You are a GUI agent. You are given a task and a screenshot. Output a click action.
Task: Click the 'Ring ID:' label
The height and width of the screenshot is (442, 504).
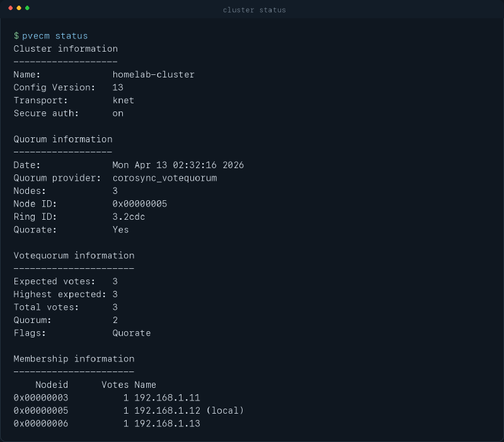coord(35,217)
